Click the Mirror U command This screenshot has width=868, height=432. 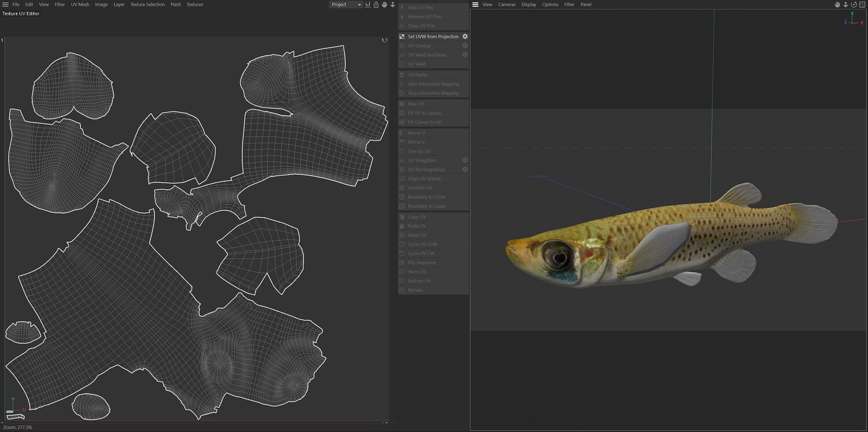click(417, 133)
